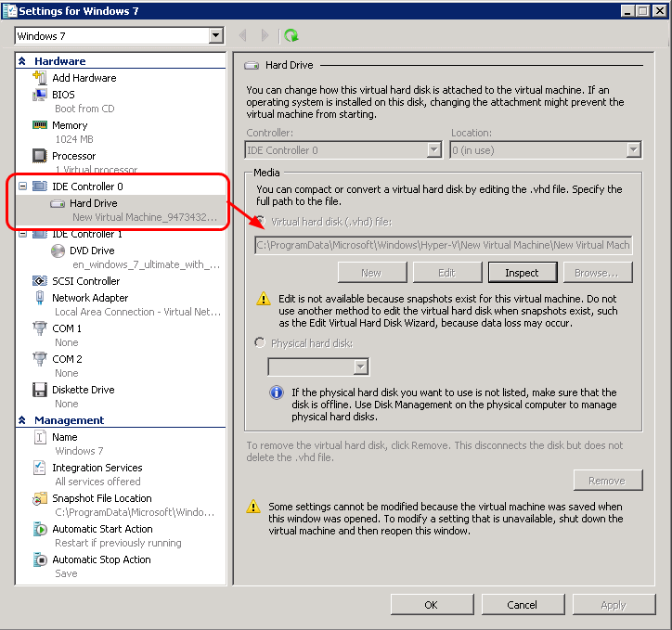Select Network Adapter in hardware tree
The width and height of the screenshot is (672, 630).
coord(90,298)
